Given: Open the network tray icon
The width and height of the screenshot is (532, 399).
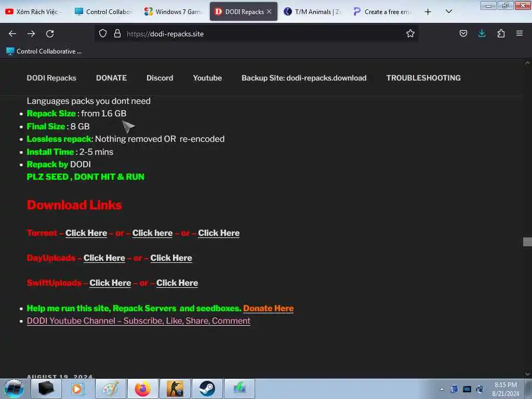Looking at the screenshot, I should [467, 389].
